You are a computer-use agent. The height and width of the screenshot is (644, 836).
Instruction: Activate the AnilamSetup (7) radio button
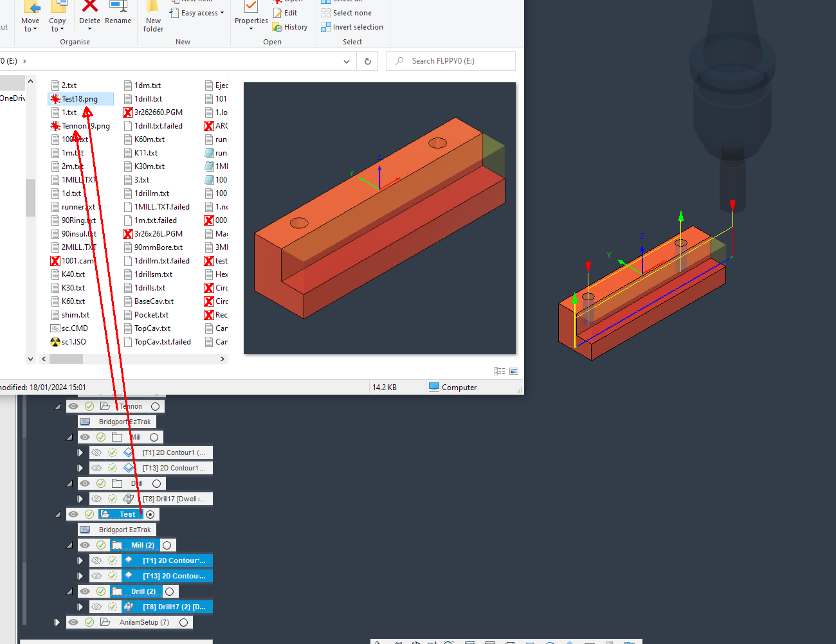184,622
